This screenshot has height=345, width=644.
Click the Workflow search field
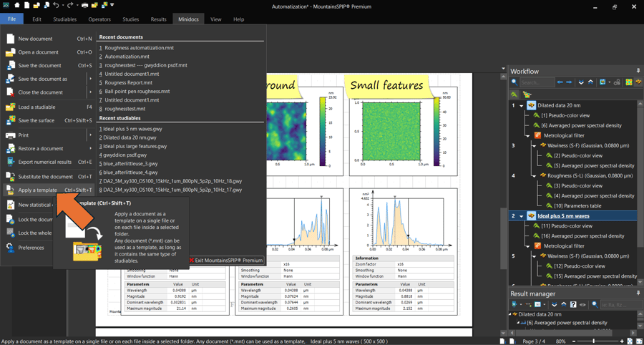[x=537, y=82]
